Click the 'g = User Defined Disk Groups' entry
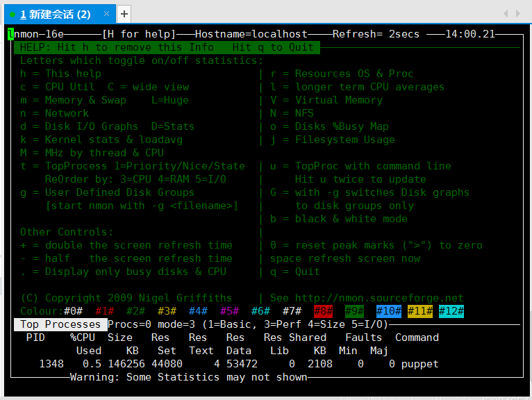The image size is (532, 400). 107,192
